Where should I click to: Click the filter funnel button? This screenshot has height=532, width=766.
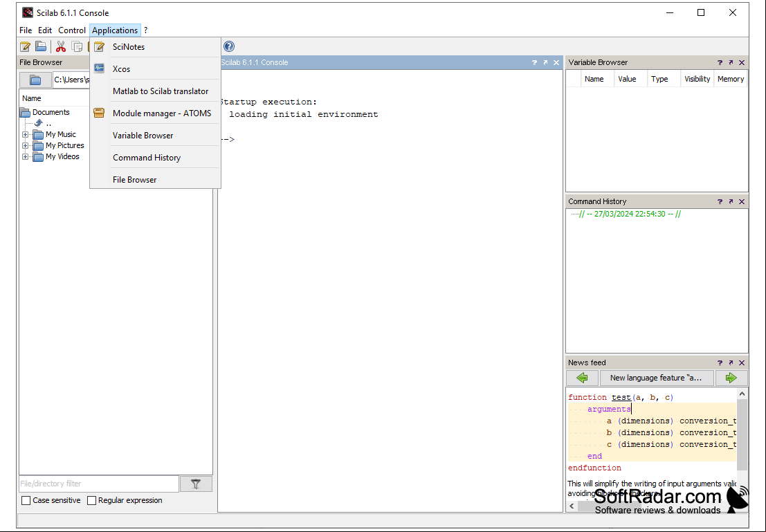tap(196, 484)
